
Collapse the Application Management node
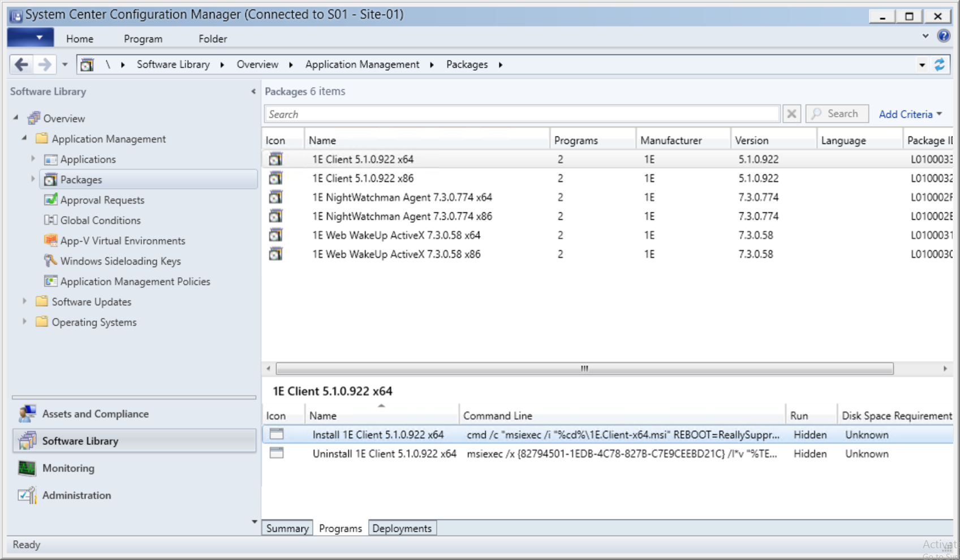(x=24, y=138)
